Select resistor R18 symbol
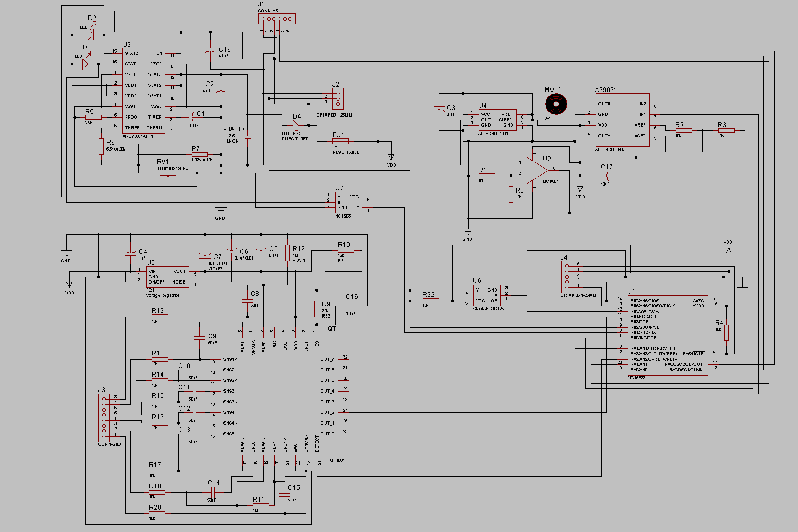 (157, 492)
